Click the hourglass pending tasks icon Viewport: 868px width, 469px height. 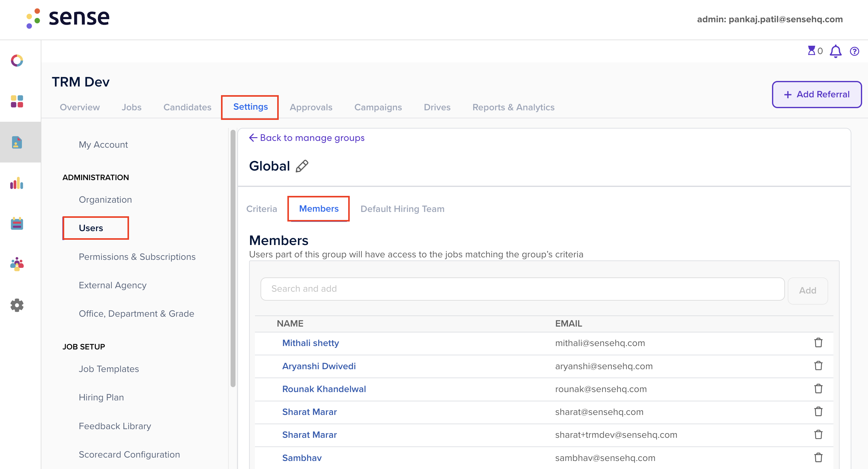pyautogui.click(x=812, y=51)
